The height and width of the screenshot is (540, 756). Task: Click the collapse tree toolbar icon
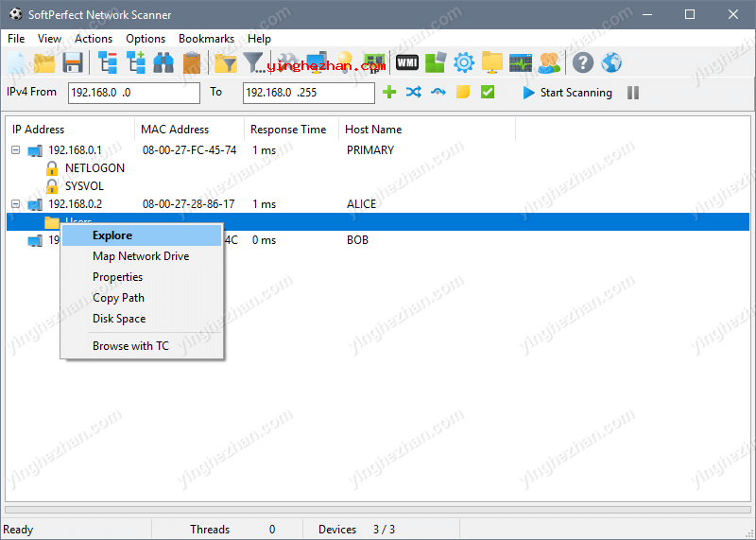point(107,62)
